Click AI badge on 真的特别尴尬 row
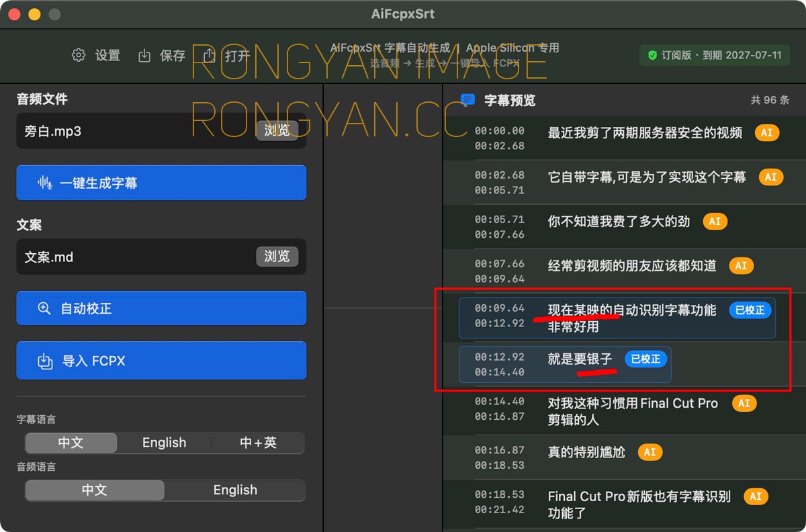 pyautogui.click(x=650, y=452)
